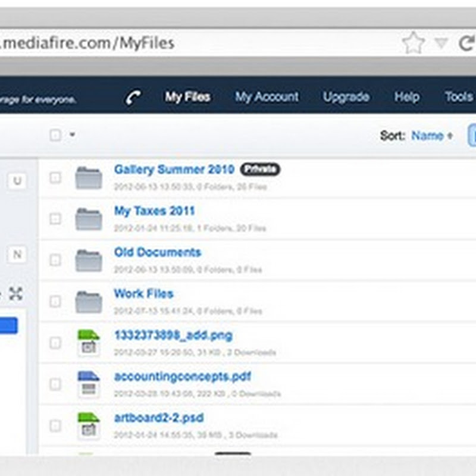
Task: Click the Old Documents folder icon
Action: click(x=89, y=261)
